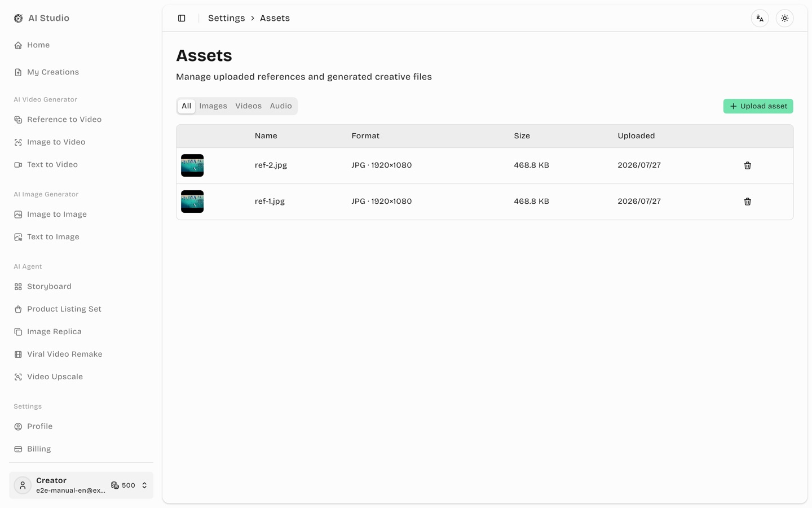This screenshot has width=812, height=508.
Task: Click the Size column header
Action: click(x=522, y=136)
